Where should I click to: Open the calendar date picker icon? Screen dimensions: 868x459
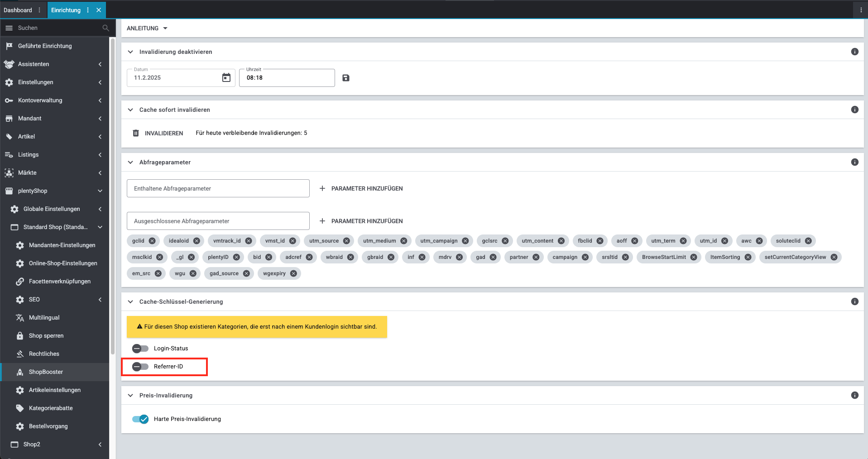tap(226, 78)
